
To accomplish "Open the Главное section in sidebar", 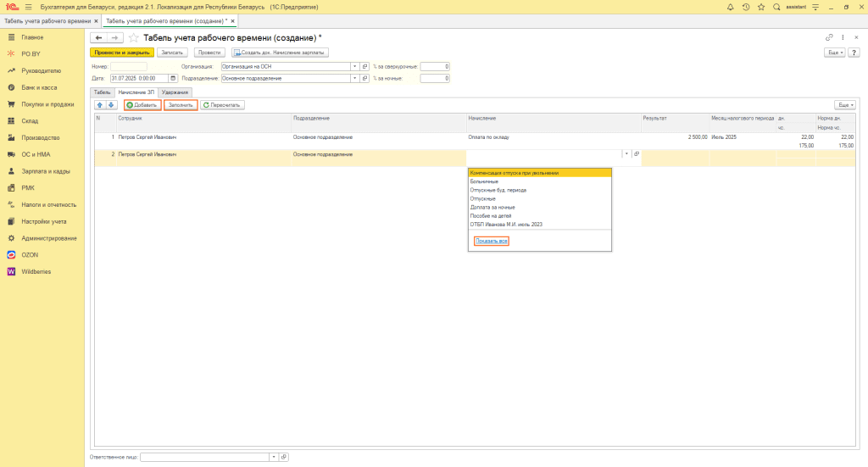I will (33, 37).
